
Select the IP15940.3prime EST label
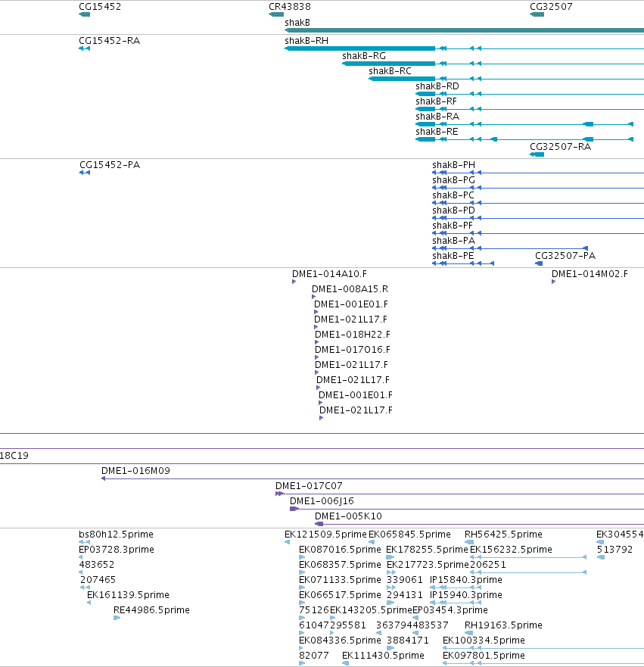[466, 594]
